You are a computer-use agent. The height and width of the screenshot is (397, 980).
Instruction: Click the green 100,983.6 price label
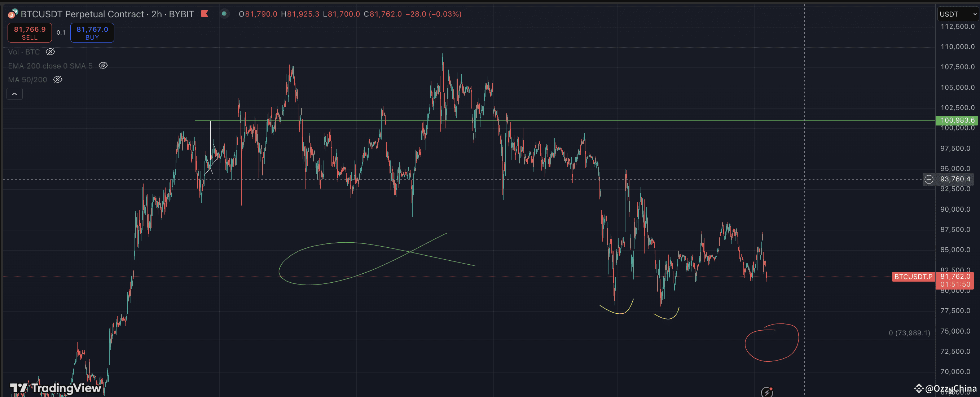click(x=957, y=120)
